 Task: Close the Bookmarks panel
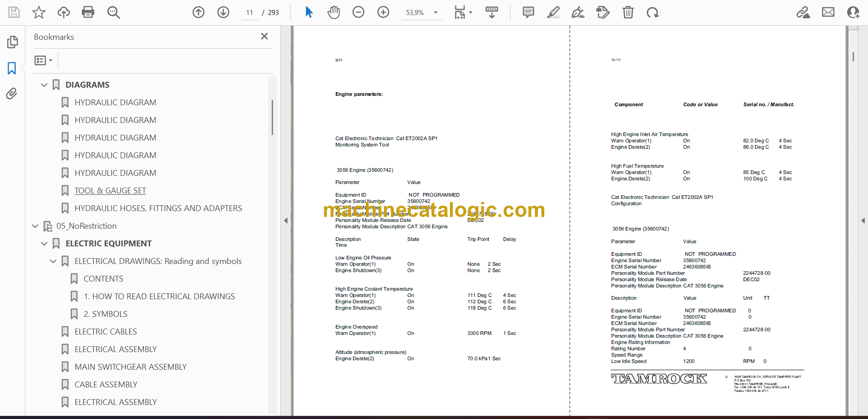[264, 36]
